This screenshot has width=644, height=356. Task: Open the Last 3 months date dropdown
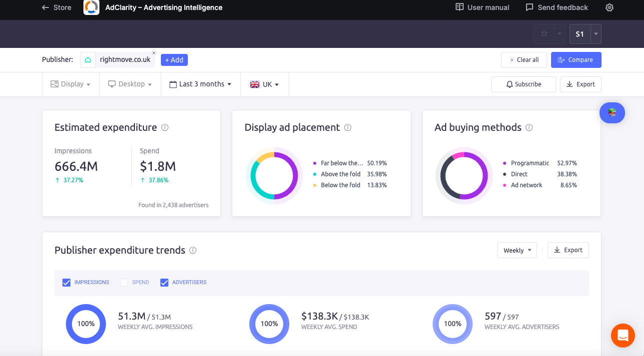pos(200,84)
